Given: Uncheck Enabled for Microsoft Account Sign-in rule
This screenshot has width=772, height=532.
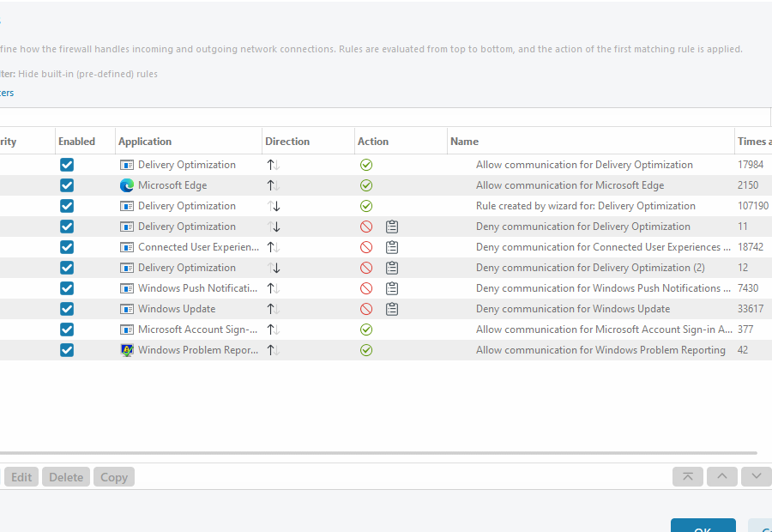Looking at the screenshot, I should (67, 329).
